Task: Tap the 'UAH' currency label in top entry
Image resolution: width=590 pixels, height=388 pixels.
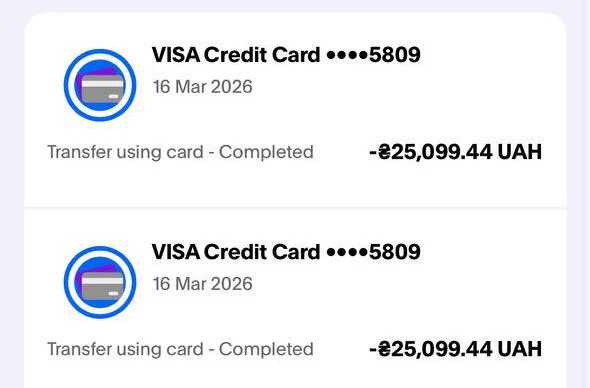Action: [x=520, y=152]
